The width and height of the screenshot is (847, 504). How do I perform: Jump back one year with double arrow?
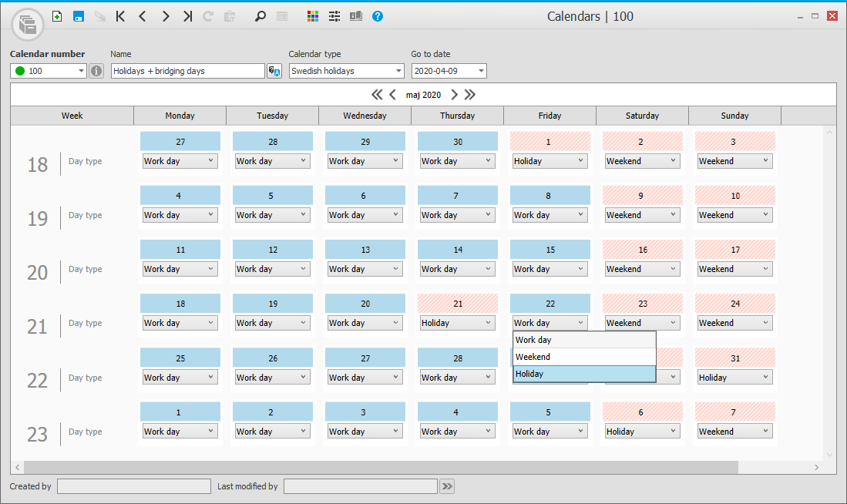[377, 95]
